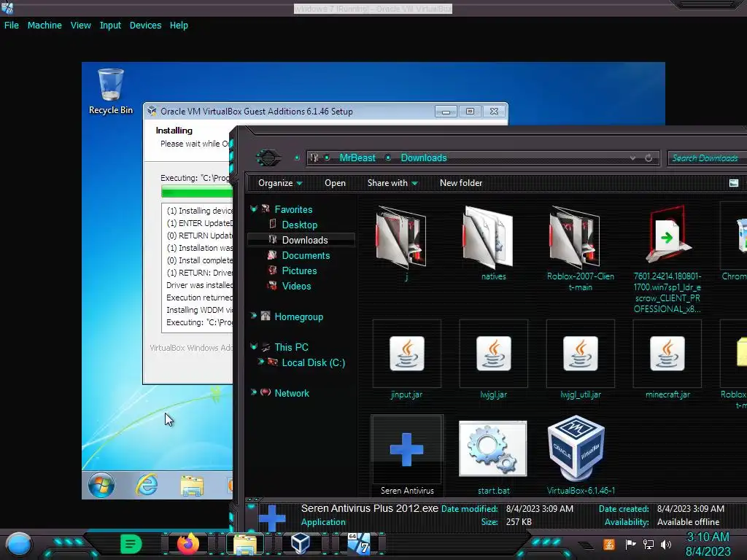The height and width of the screenshot is (560, 747).
Task: Open the Recycle Bin on VM desktop
Action: pos(111,91)
